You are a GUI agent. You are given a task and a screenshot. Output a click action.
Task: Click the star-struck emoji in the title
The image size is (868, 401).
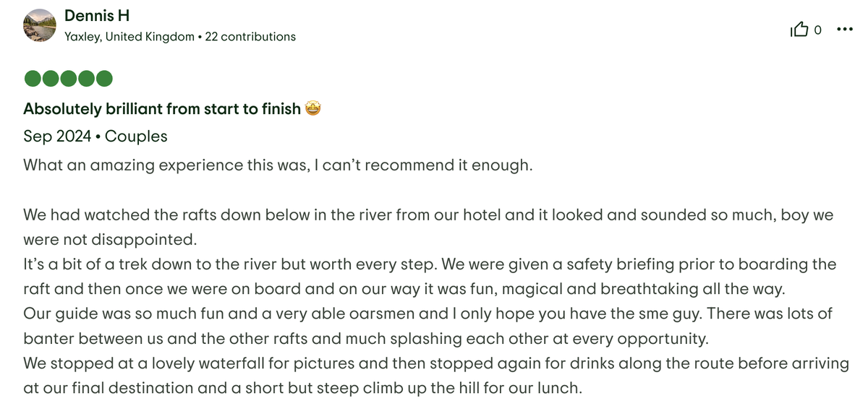tap(313, 109)
